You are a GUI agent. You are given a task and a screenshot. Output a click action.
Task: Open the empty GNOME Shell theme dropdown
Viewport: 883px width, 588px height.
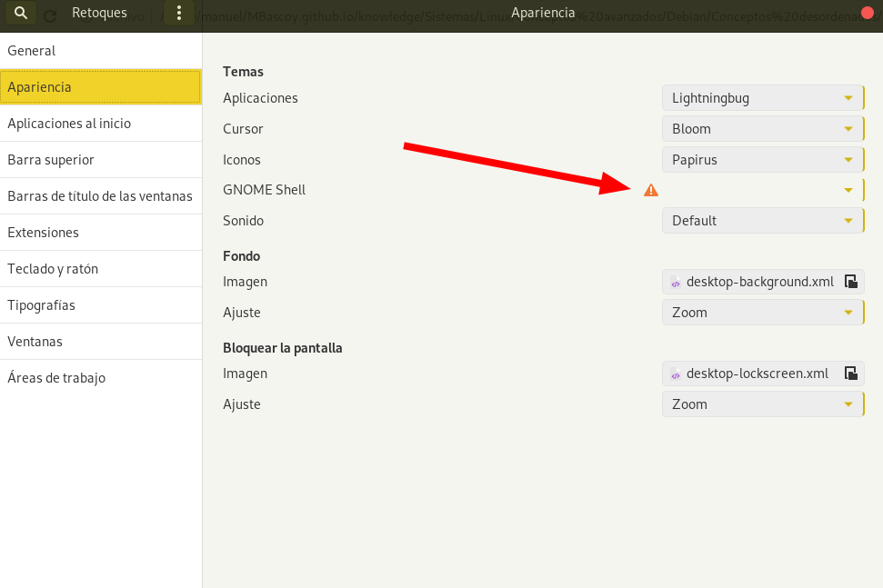[762, 190]
